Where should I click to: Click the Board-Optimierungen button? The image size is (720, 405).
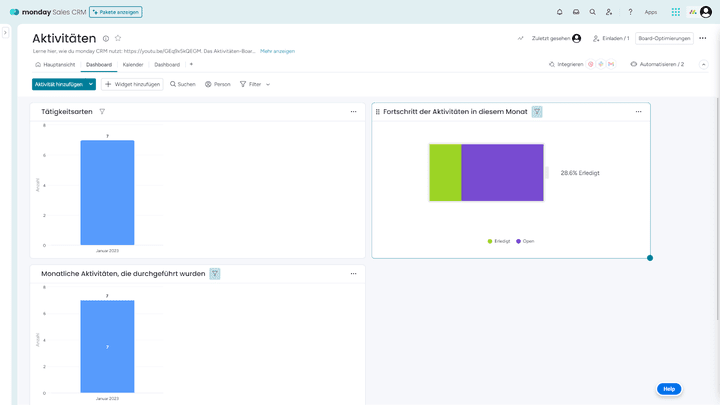point(664,38)
